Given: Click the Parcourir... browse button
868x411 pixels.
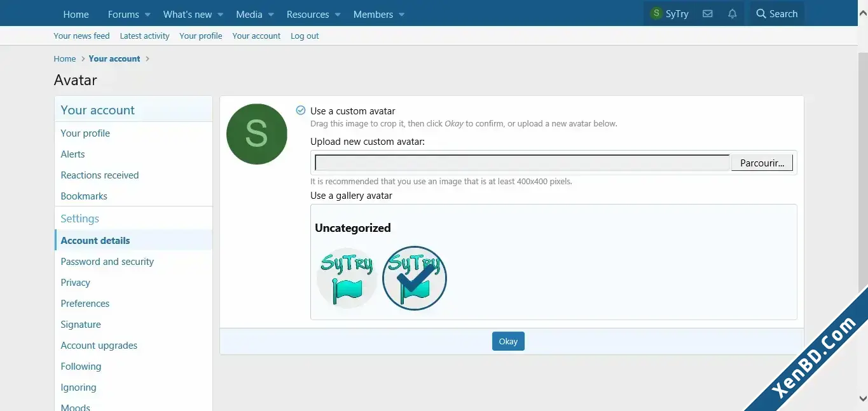Looking at the screenshot, I should [x=762, y=163].
